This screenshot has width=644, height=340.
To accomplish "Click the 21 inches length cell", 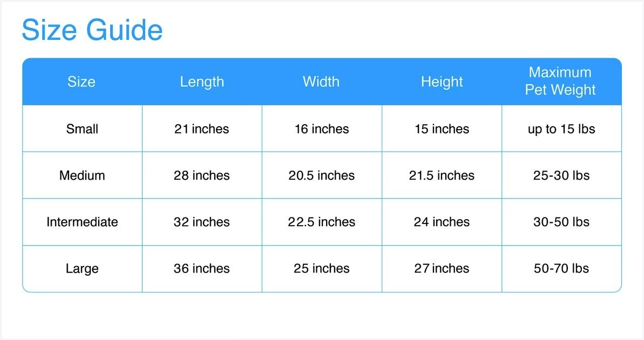I will pos(202,129).
